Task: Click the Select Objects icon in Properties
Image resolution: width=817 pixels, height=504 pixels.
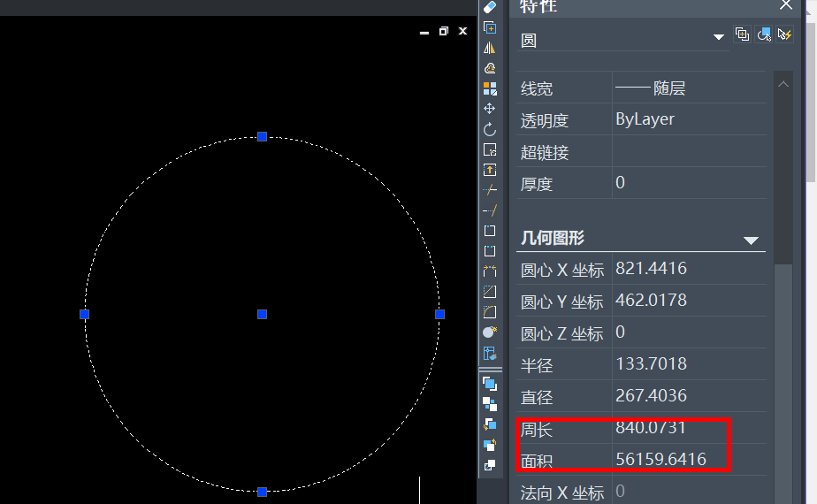Action: 764,34
